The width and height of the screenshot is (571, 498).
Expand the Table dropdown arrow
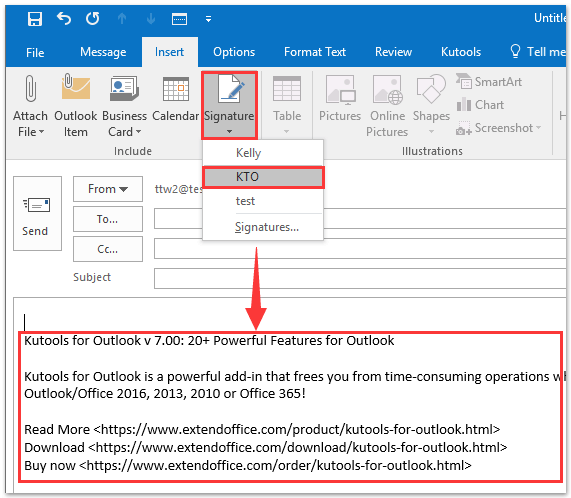[x=287, y=131]
